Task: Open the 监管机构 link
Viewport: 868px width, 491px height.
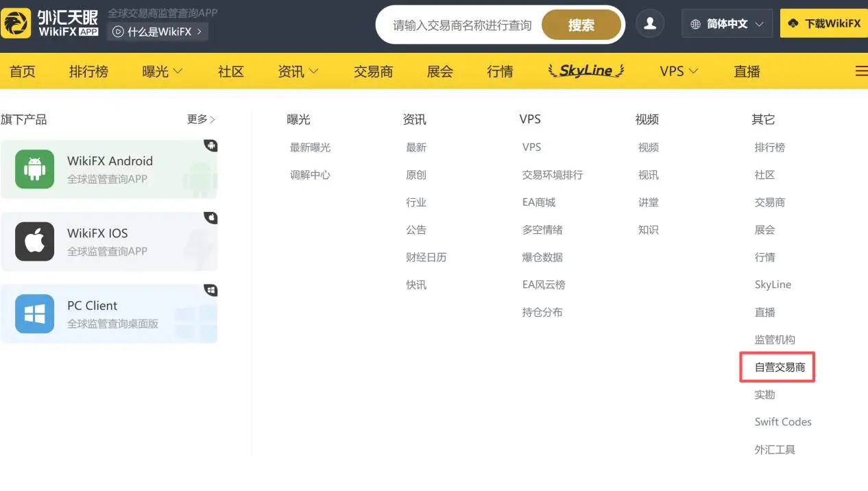Action: pos(775,339)
